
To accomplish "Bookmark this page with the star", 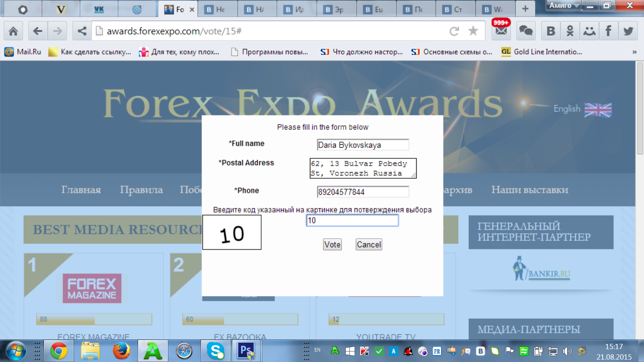I will (473, 31).
